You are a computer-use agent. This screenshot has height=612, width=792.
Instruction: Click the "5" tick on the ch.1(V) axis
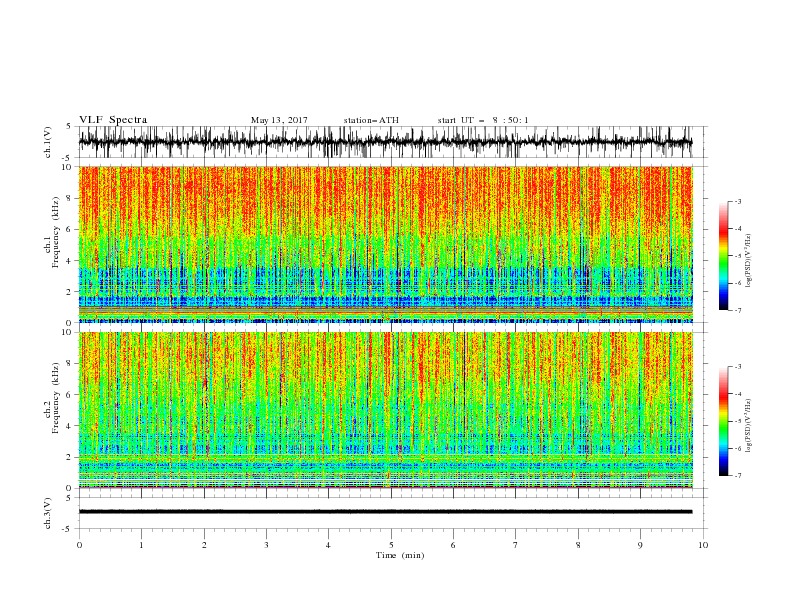pyautogui.click(x=69, y=126)
